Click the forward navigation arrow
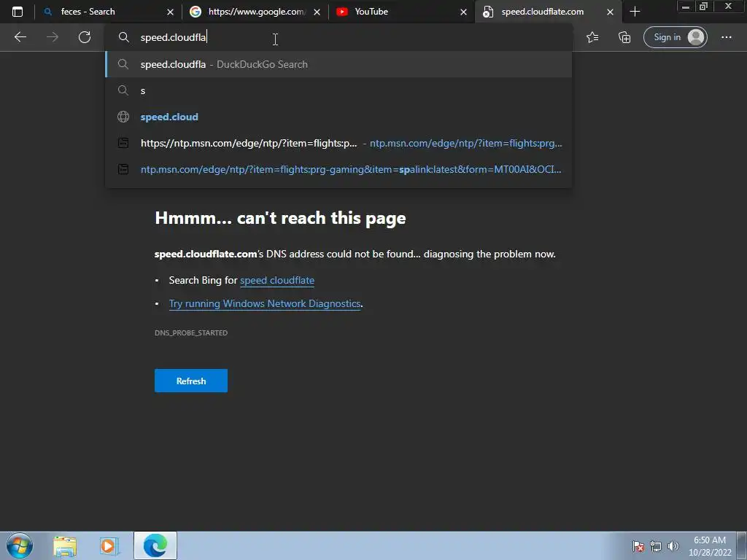 coord(53,37)
